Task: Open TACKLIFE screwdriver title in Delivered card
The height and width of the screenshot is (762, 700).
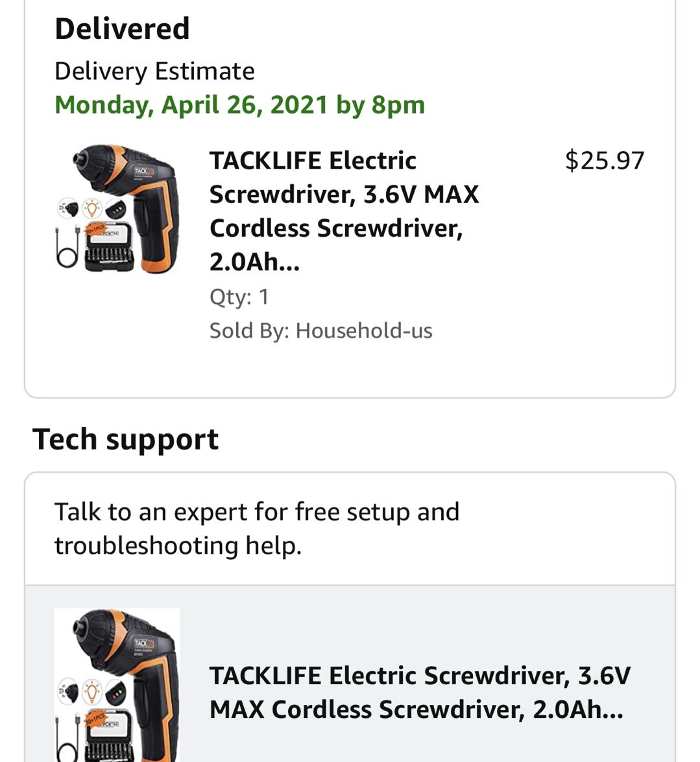Action: [344, 211]
